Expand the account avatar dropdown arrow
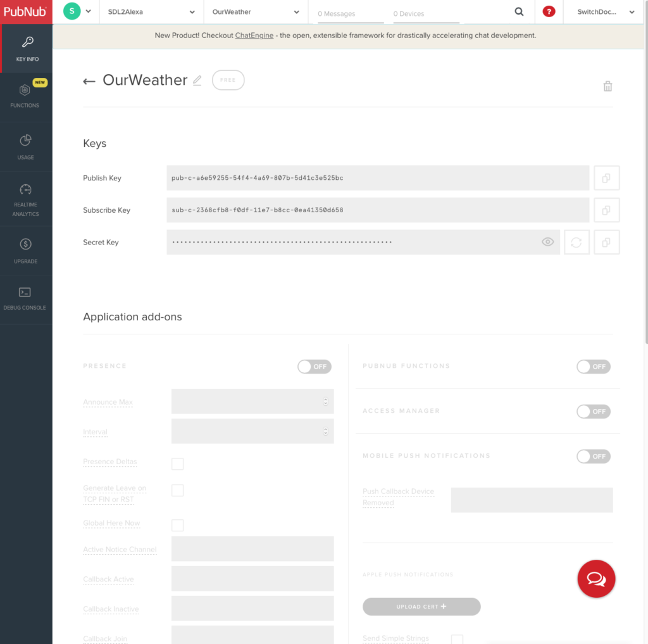Screen dimensions: 648x644 (88, 11)
